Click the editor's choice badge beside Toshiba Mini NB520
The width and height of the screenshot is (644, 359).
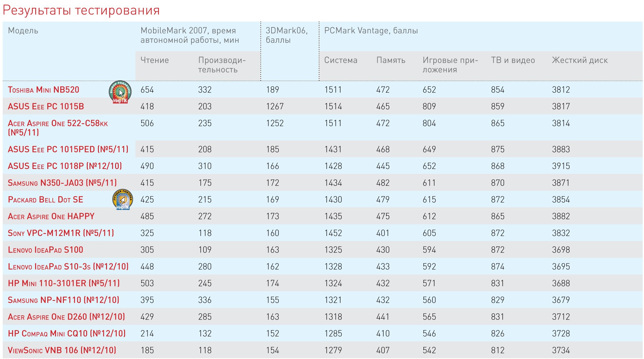[x=120, y=92]
